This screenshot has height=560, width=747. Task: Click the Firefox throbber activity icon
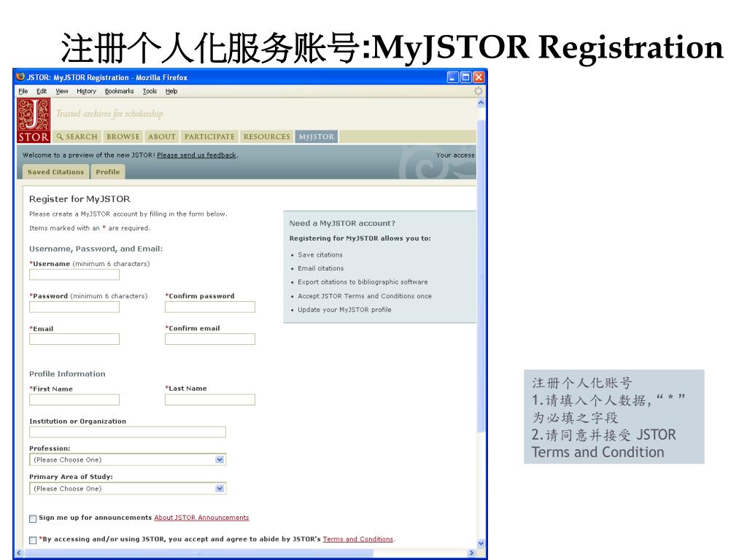[479, 91]
